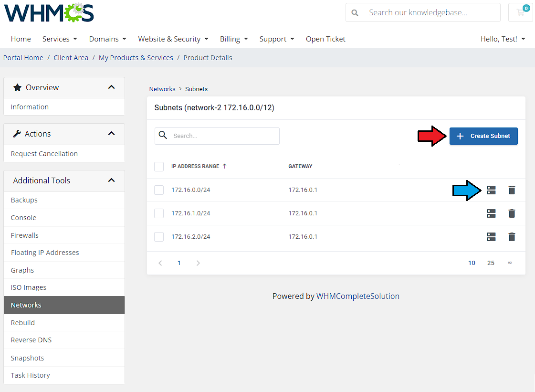This screenshot has width=535, height=392.
Task: Click the Gateway column header
Action: [300, 166]
